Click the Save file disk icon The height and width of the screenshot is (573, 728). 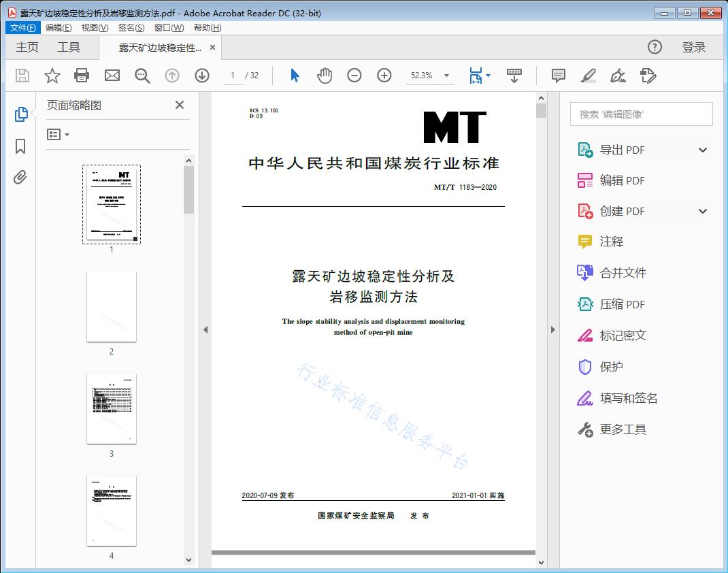[21, 76]
